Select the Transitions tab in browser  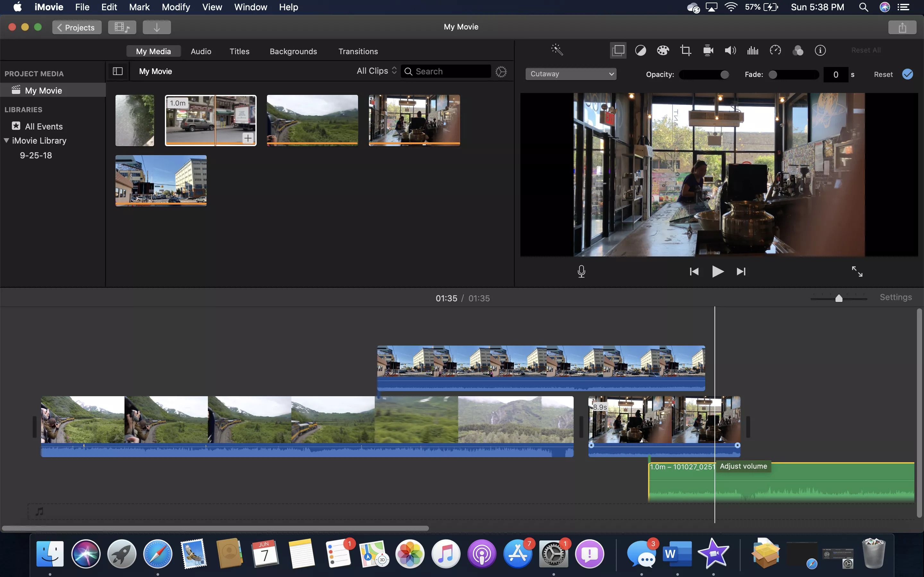click(x=358, y=51)
